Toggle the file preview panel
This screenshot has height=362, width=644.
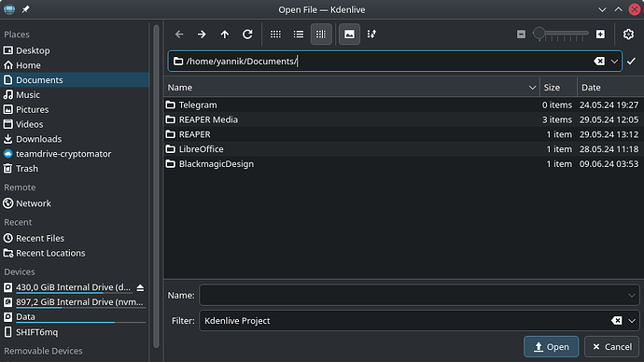tap(349, 35)
